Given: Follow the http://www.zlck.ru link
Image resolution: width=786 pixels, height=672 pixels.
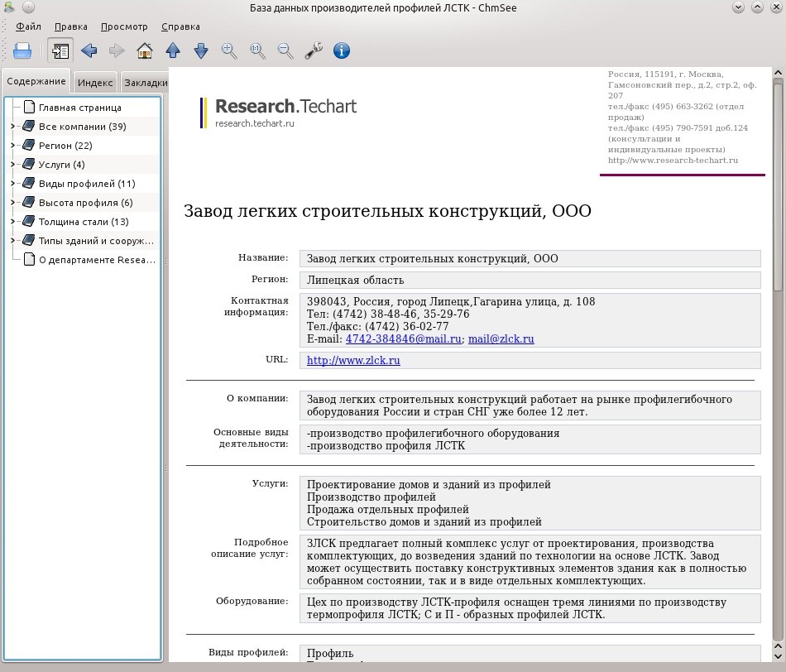Looking at the screenshot, I should pos(353,360).
